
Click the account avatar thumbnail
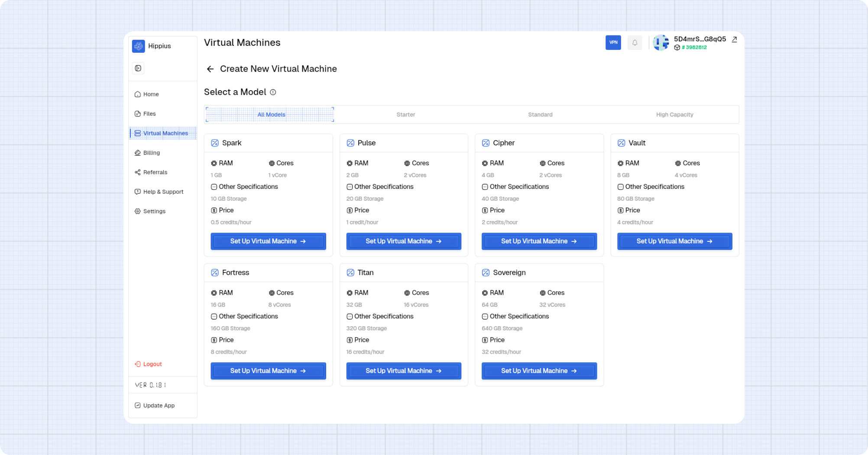(x=661, y=42)
